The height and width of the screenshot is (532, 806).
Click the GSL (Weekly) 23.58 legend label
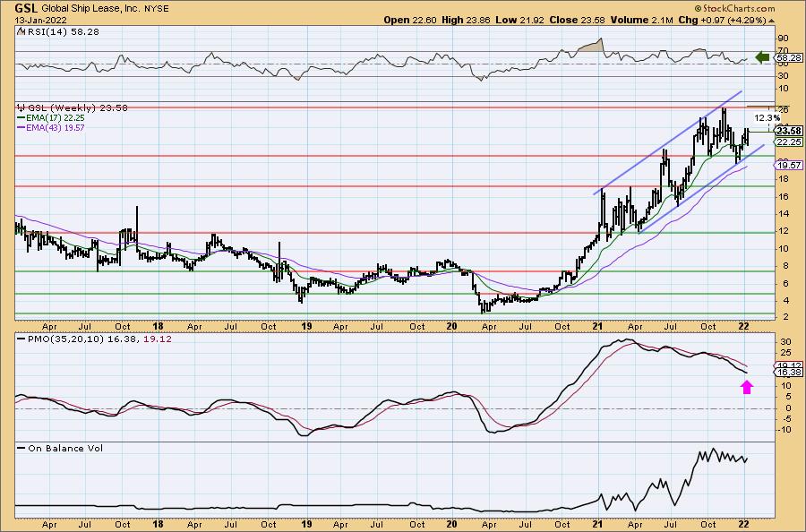coord(78,108)
